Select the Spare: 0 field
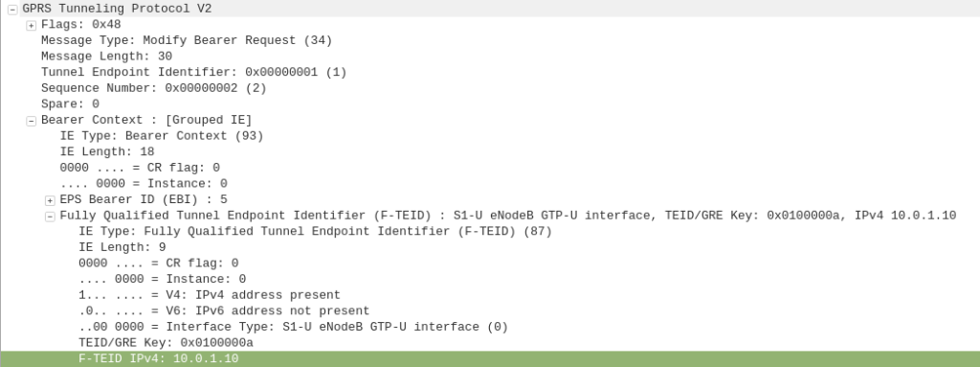The width and height of the screenshot is (980, 367). 70,103
